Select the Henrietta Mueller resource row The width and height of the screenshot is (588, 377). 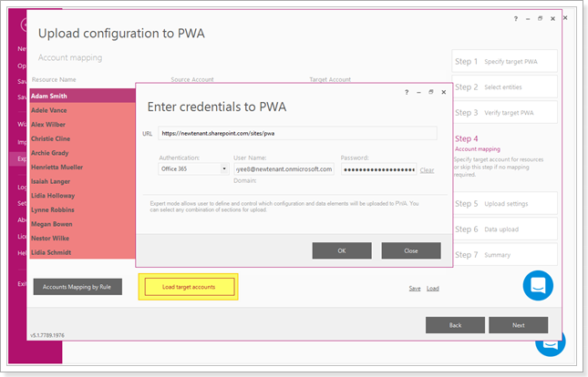point(82,168)
